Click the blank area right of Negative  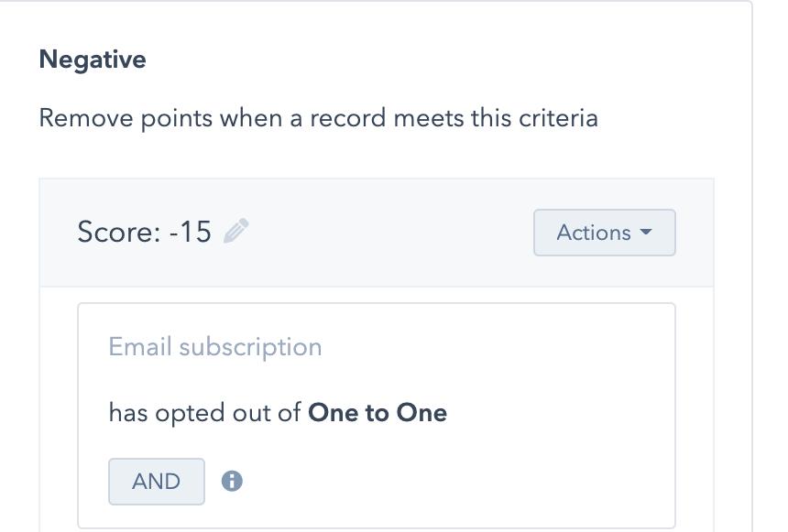[412, 60]
